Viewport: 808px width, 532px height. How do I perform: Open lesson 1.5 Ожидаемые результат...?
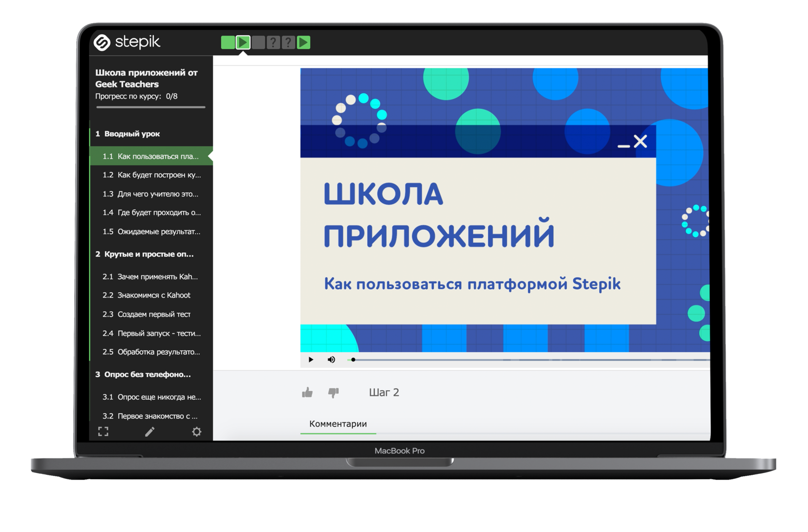pyautogui.click(x=151, y=232)
